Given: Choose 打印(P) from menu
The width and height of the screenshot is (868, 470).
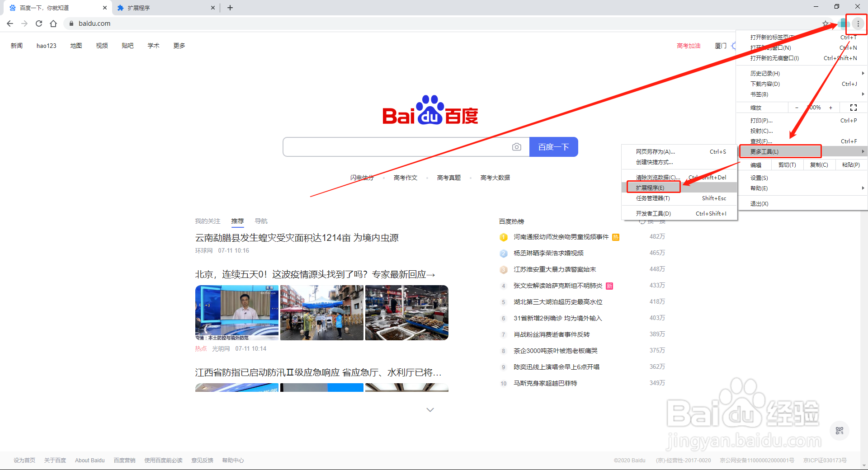Looking at the screenshot, I should [x=802, y=120].
